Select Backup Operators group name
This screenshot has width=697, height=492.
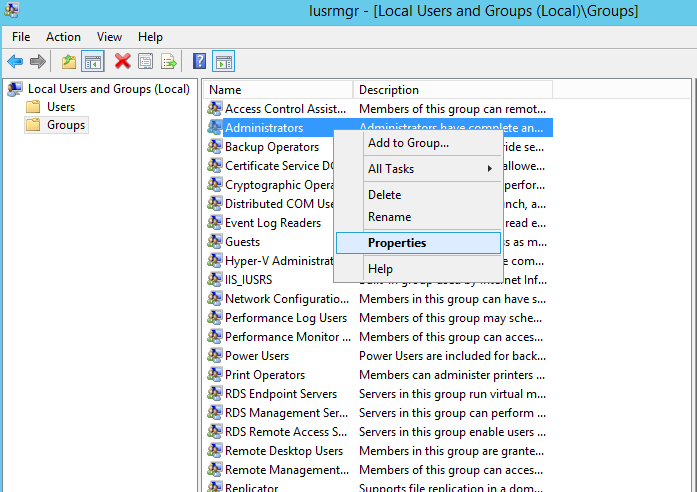(272, 147)
